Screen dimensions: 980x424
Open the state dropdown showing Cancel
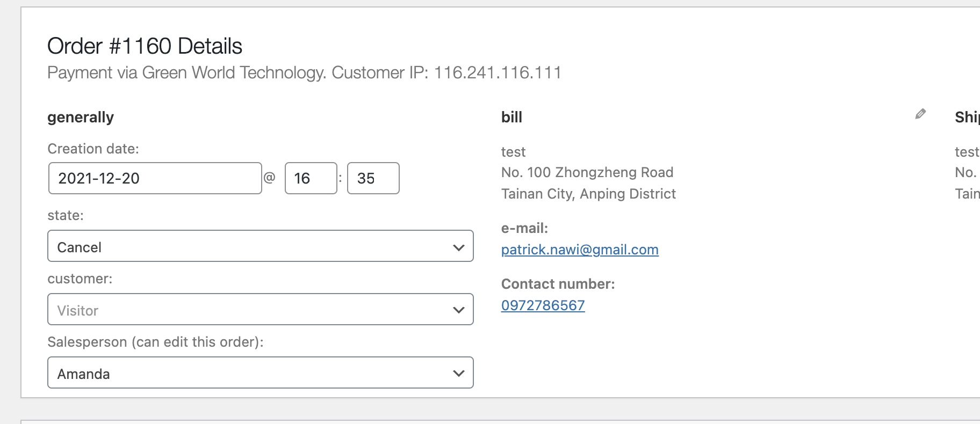coord(261,246)
